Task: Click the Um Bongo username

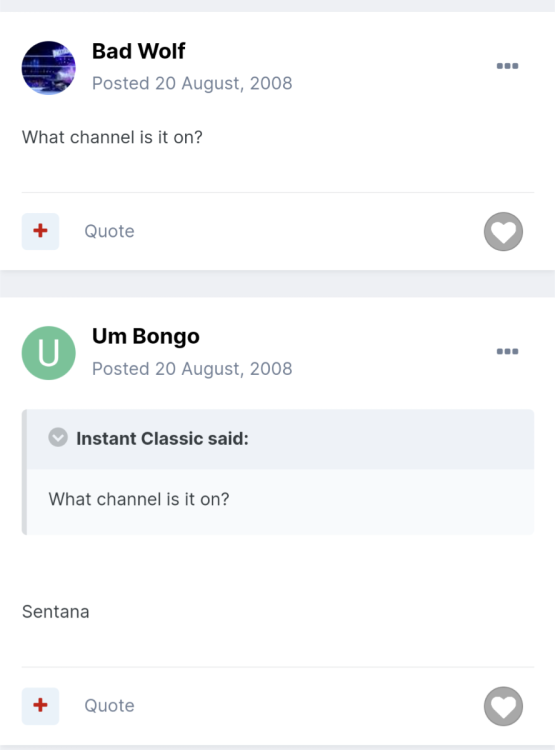Action: pos(145,336)
